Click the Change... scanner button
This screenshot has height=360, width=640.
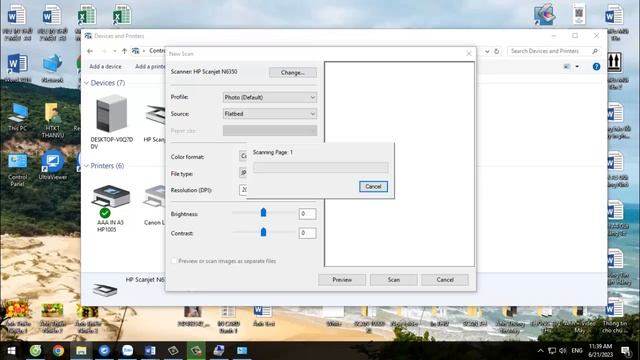[x=293, y=72]
